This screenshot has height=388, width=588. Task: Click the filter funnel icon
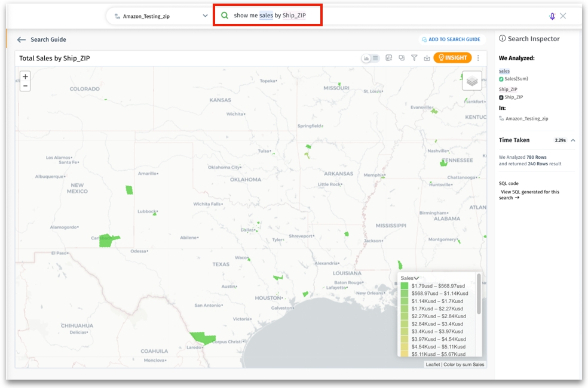pos(414,58)
